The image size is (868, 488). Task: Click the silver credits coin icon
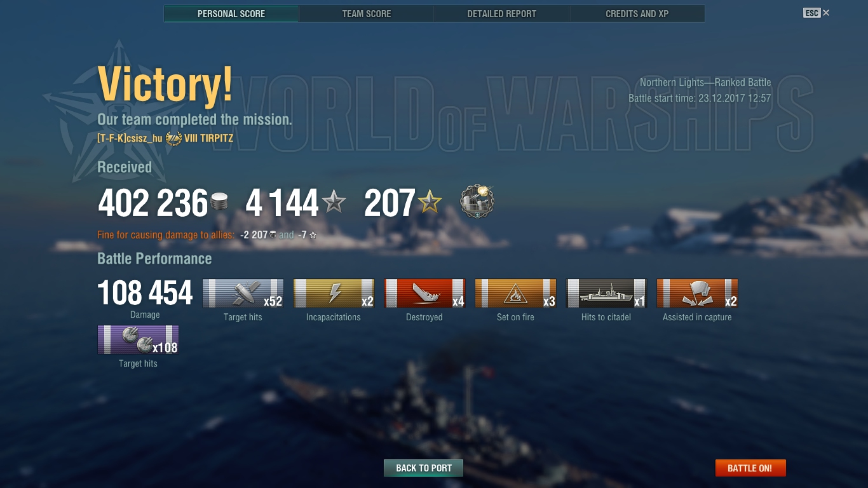coord(219,203)
